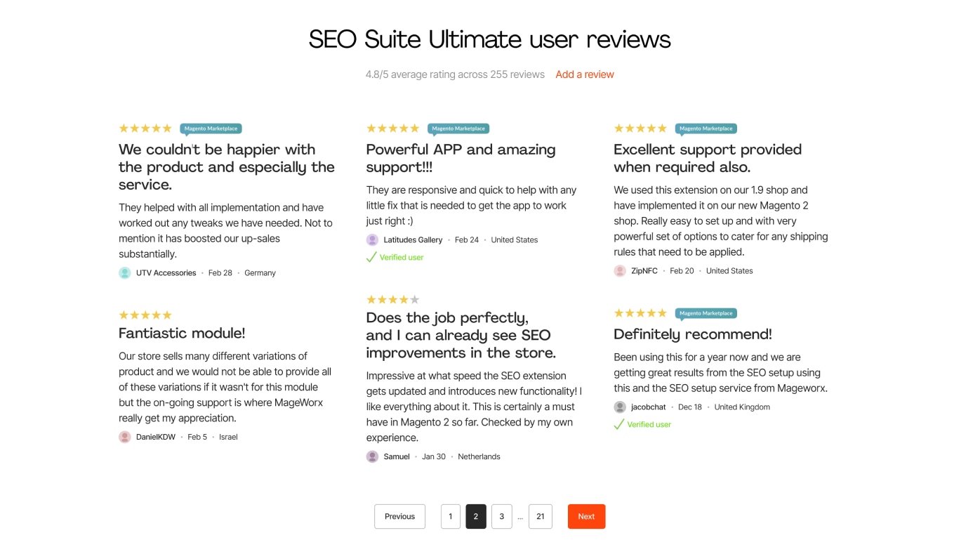
Task: Click Latitudes Gallery reviewer avatar
Action: click(371, 239)
